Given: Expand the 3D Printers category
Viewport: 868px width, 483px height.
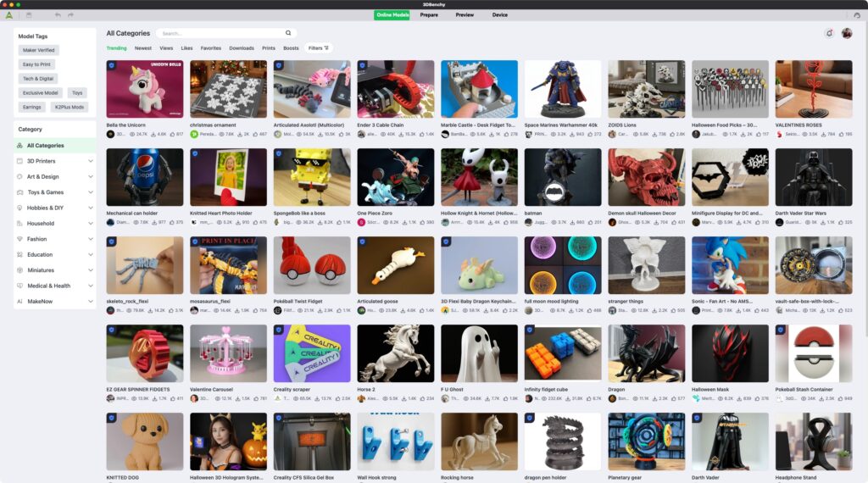Looking at the screenshot, I should coord(55,161).
